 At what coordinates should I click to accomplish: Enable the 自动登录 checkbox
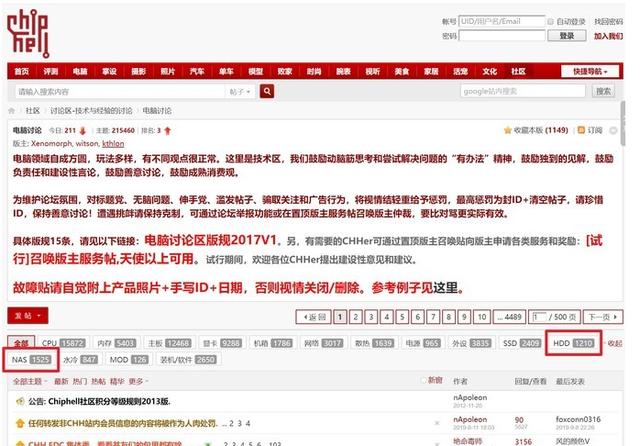[550, 22]
